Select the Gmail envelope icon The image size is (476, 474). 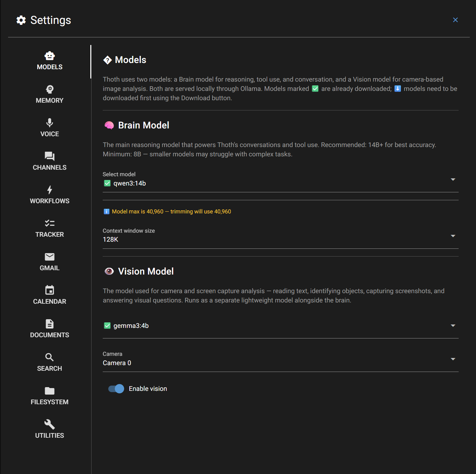(50, 257)
